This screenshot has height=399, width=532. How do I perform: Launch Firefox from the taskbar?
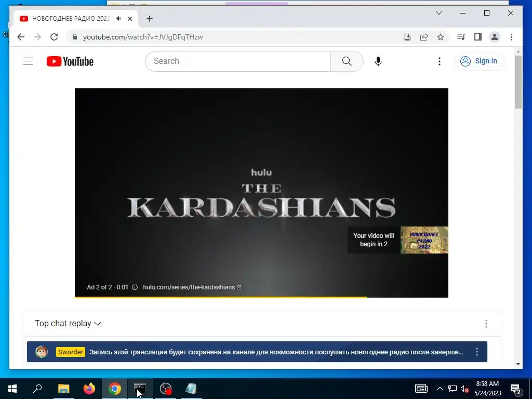89,389
